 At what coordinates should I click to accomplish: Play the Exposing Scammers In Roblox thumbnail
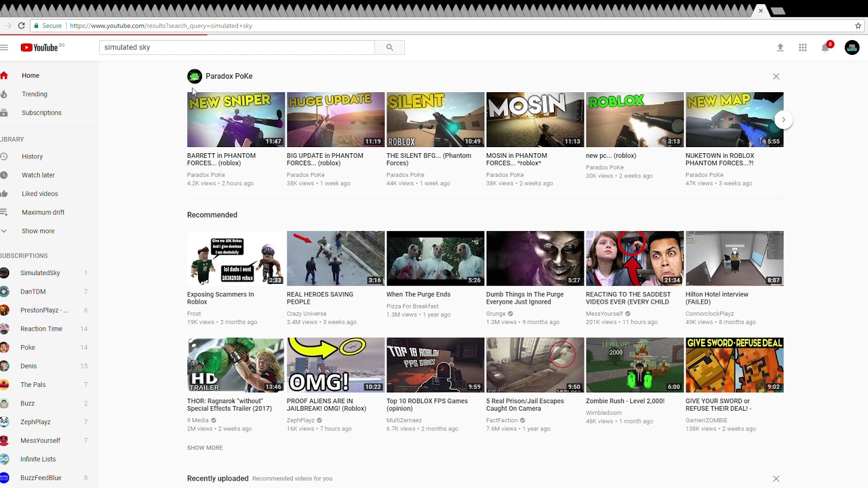pos(236,258)
